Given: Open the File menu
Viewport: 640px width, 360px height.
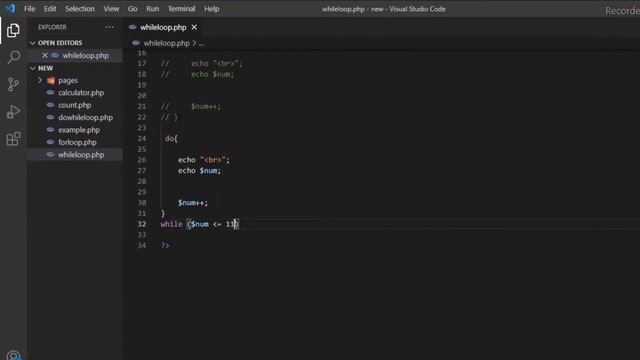Looking at the screenshot, I should click(x=29, y=9).
